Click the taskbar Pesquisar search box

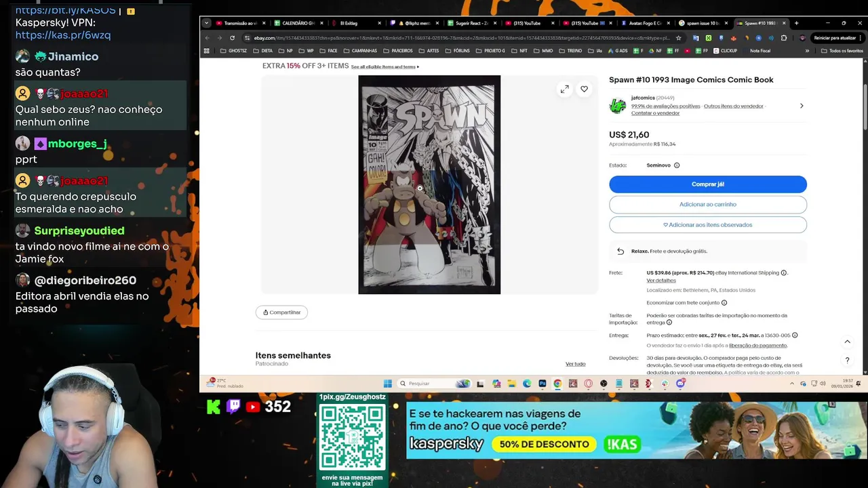[434, 384]
